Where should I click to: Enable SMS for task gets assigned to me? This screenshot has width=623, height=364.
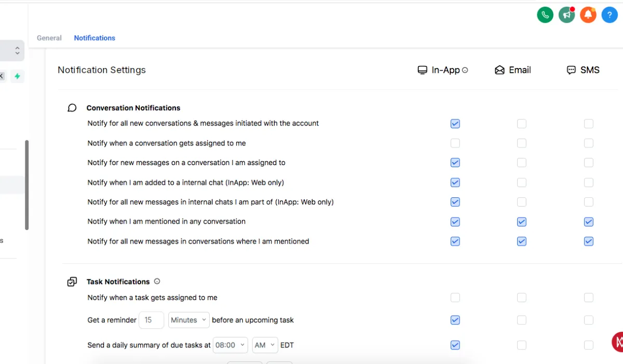coord(588,298)
